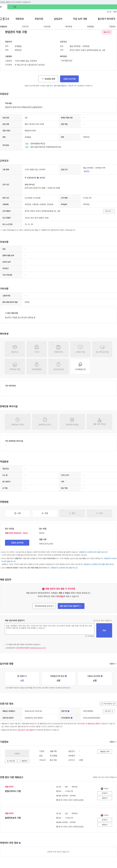Toggle the 관심기업 star button
117x868 pixels.
coord(11,761)
